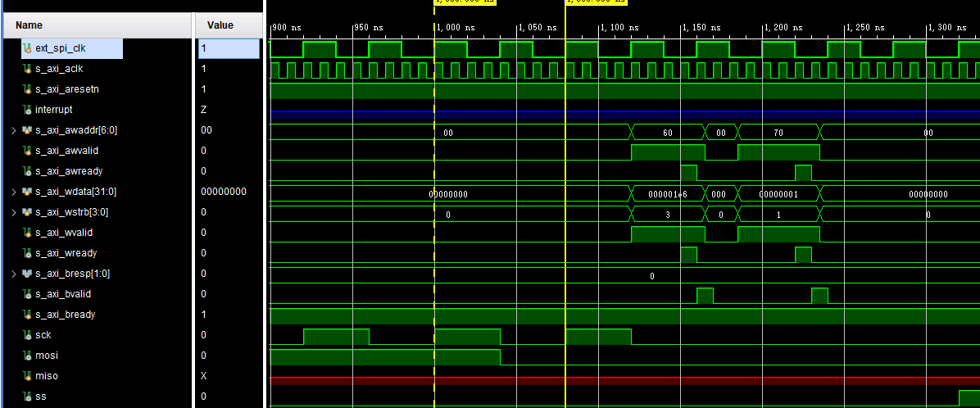
Task: Click the Value column header
Action: [x=228, y=25]
